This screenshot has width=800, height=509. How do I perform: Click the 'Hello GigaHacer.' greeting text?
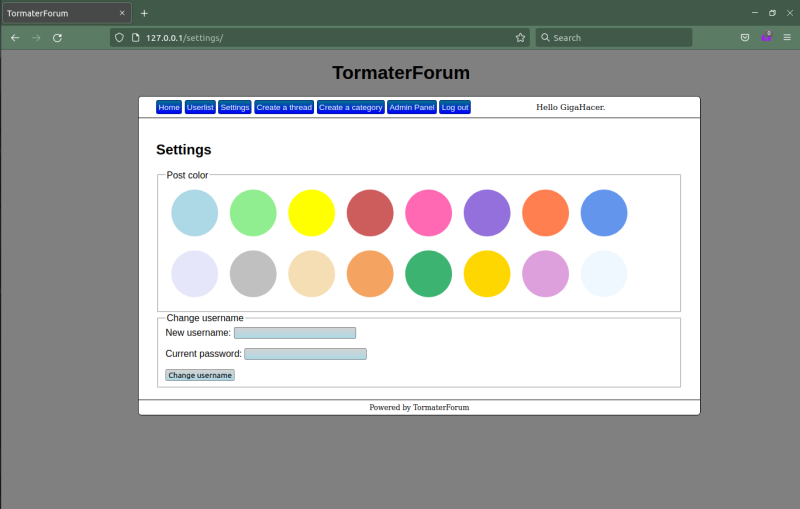pos(570,107)
